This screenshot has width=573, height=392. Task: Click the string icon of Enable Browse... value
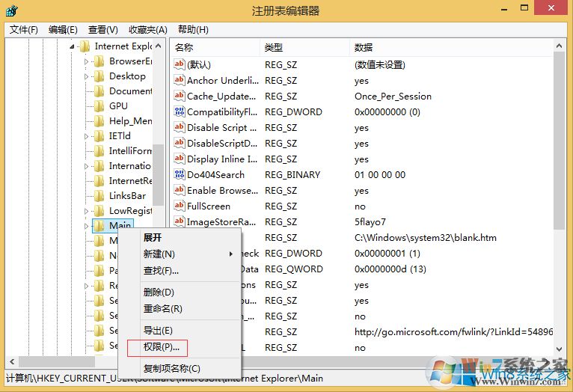tap(179, 190)
